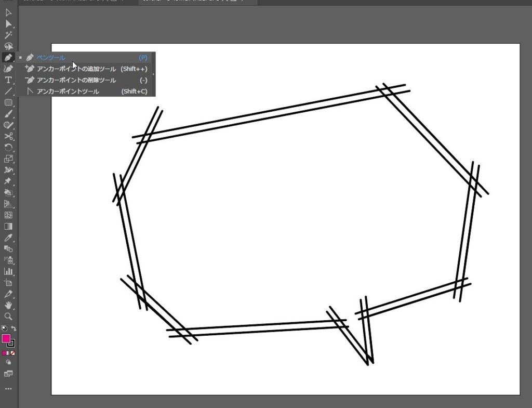Open Edit Toolbar three-dots button

pos(8,389)
